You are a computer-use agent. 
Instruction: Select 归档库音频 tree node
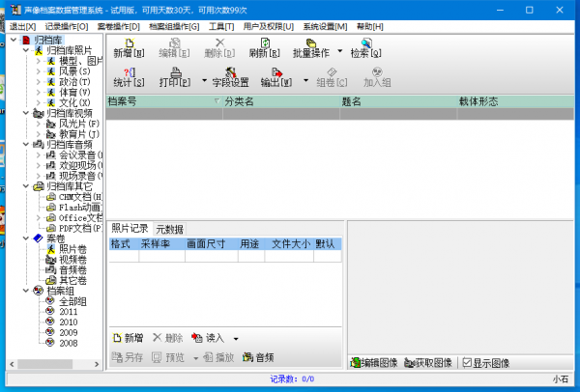pyautogui.click(x=70, y=145)
